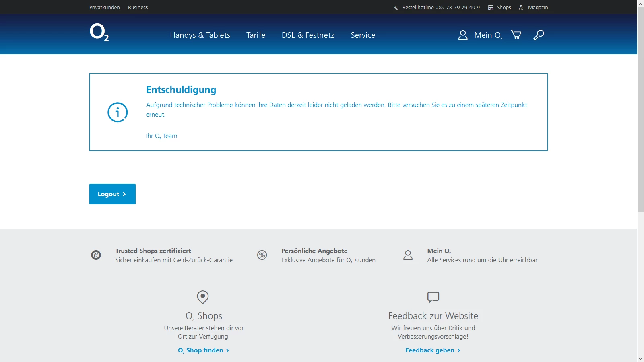Click the Ihr O2 Team signature text
The image size is (644, 362).
click(x=161, y=136)
